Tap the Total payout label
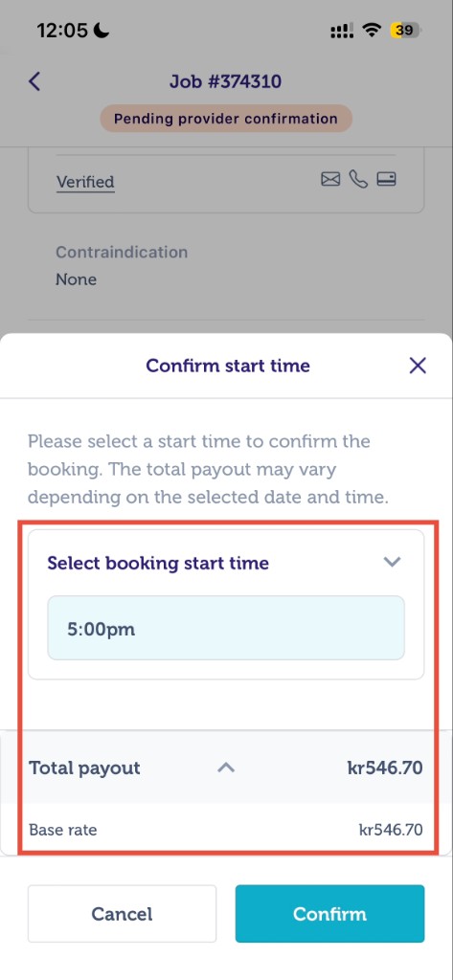This screenshot has height=980, width=453. [x=84, y=768]
